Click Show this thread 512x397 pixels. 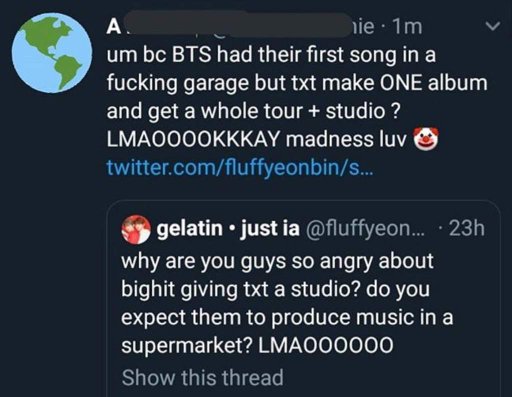pos(203,377)
